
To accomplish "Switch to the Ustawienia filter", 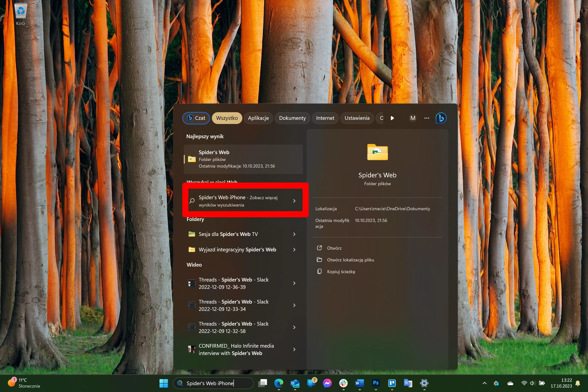I will coord(357,118).
